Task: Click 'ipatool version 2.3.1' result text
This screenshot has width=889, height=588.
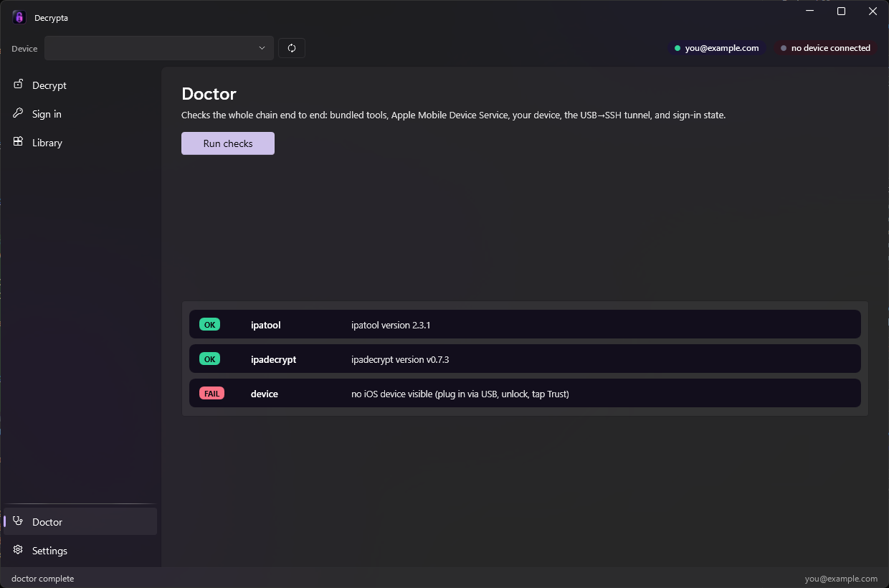Action: click(x=391, y=325)
